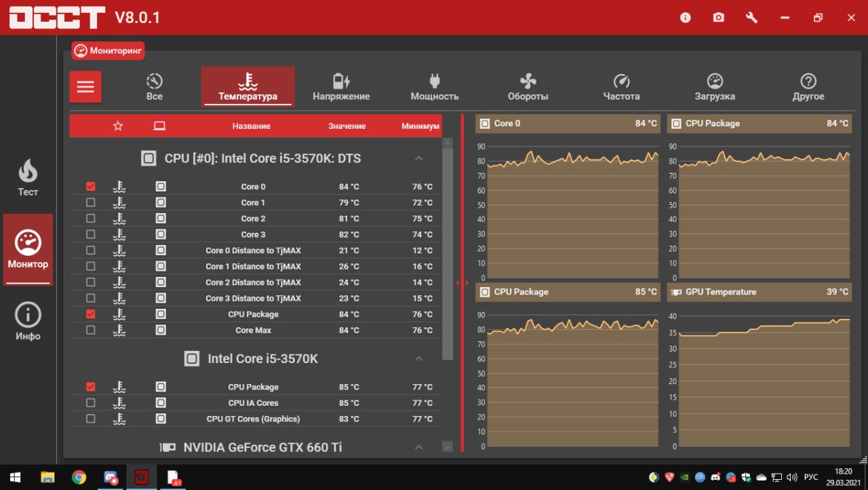868x490 pixels.
Task: Sort by the Значение column header
Action: tap(347, 126)
